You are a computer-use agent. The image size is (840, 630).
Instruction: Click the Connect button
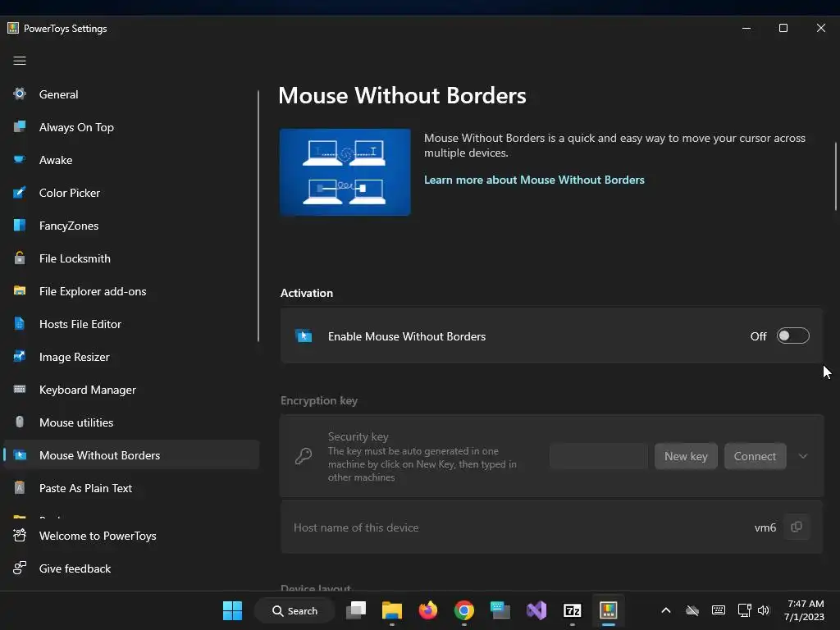click(x=755, y=456)
